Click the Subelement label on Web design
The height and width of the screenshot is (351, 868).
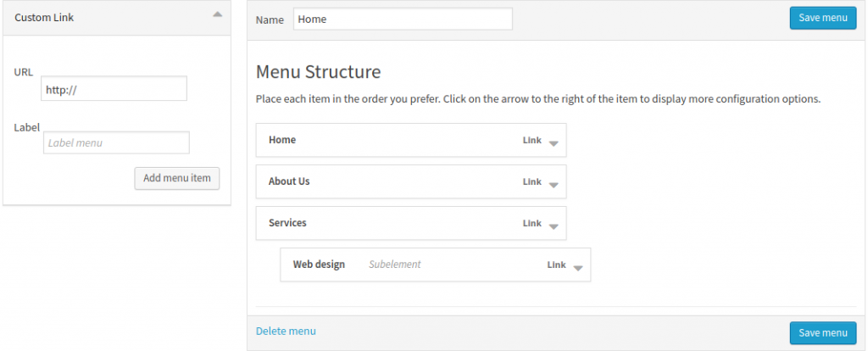[394, 265]
